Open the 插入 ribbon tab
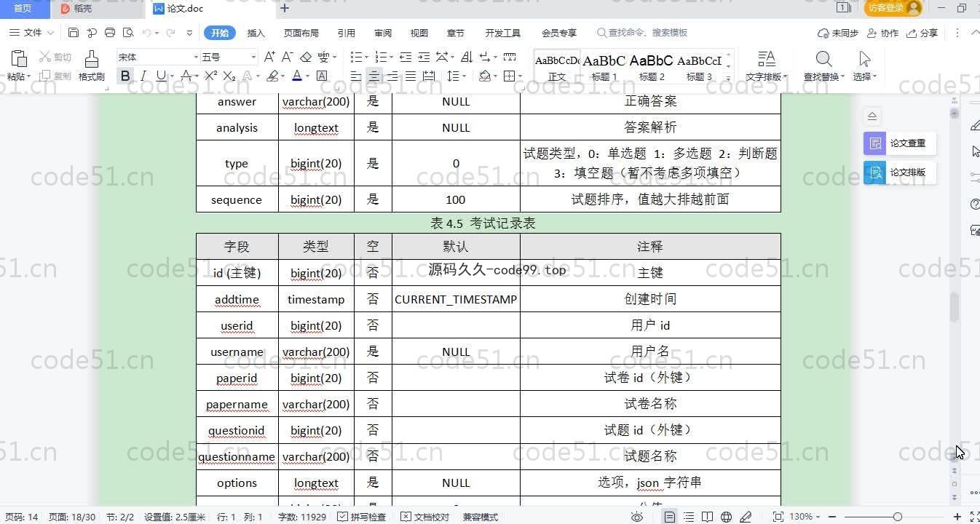 256,33
